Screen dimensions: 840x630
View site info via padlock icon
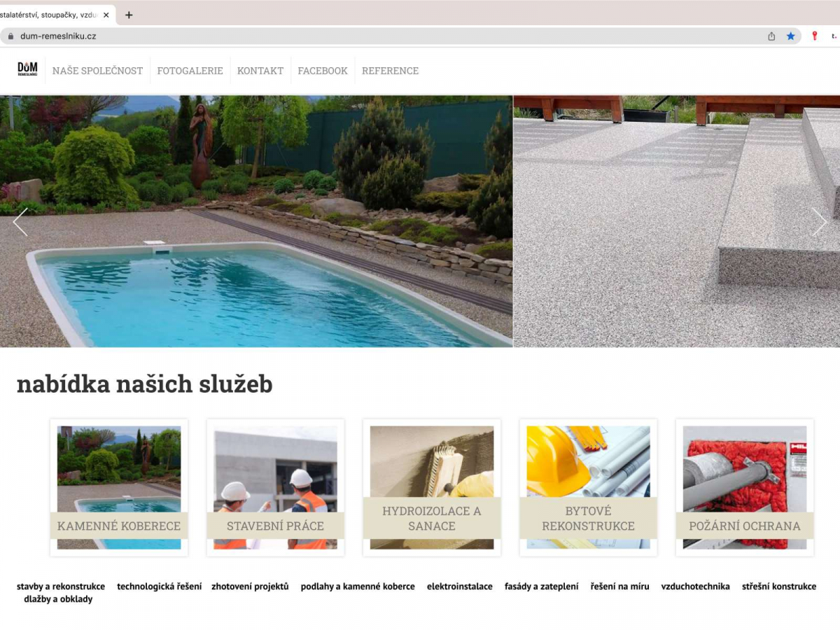10,36
